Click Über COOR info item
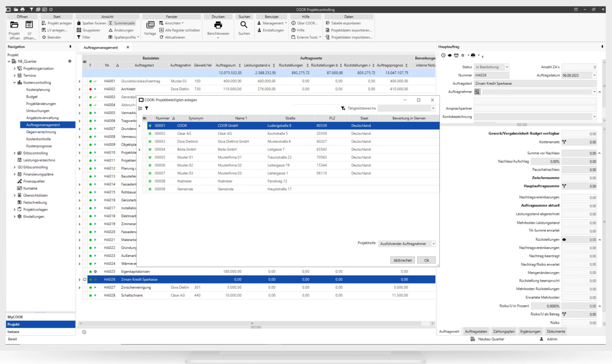 304,23
